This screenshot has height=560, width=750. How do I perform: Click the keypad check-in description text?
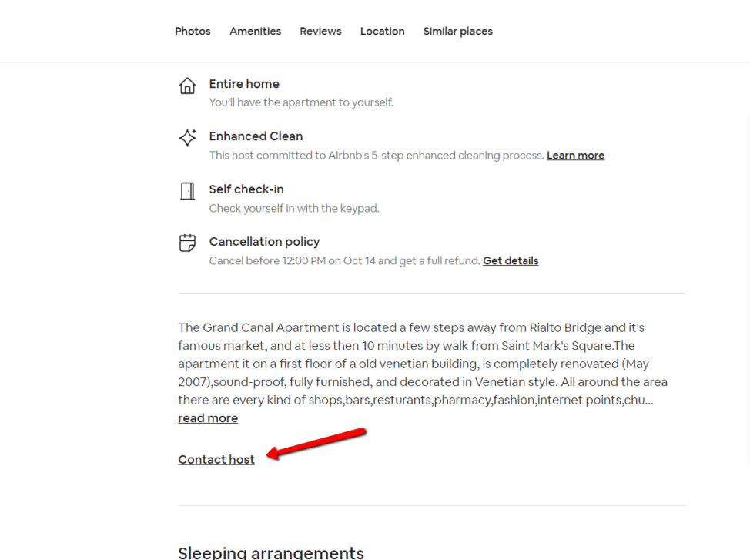coord(294,208)
